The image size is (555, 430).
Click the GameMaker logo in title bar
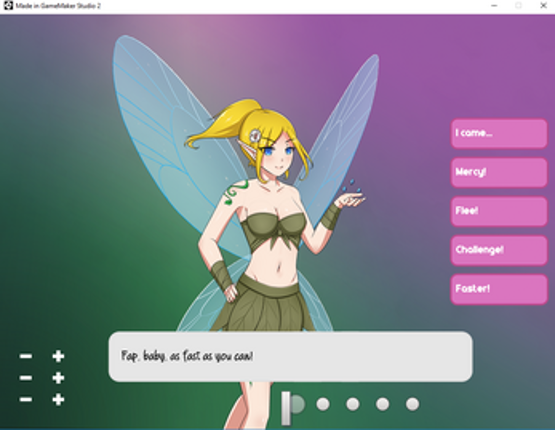pyautogui.click(x=8, y=5)
